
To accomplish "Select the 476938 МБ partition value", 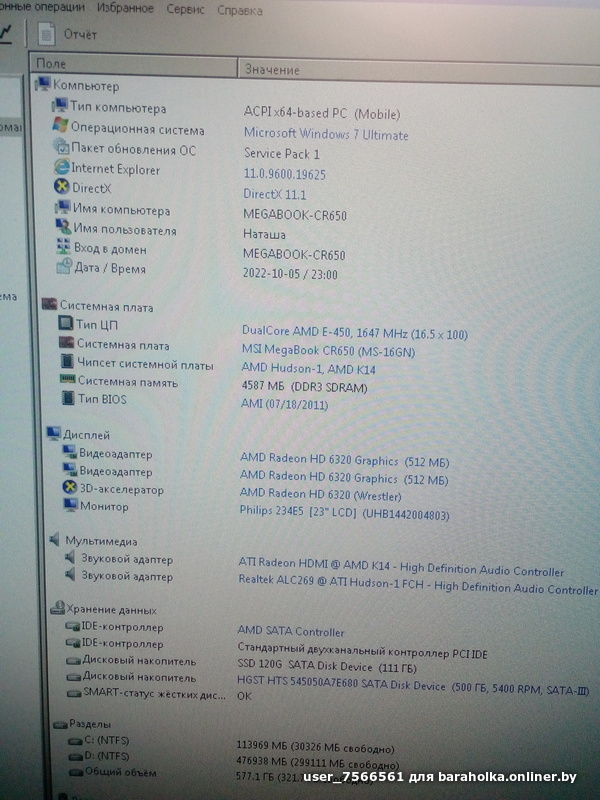I will pos(317,762).
